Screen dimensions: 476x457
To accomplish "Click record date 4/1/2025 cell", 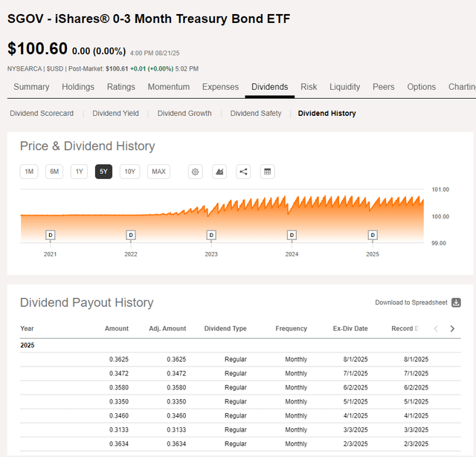I will [416, 415].
